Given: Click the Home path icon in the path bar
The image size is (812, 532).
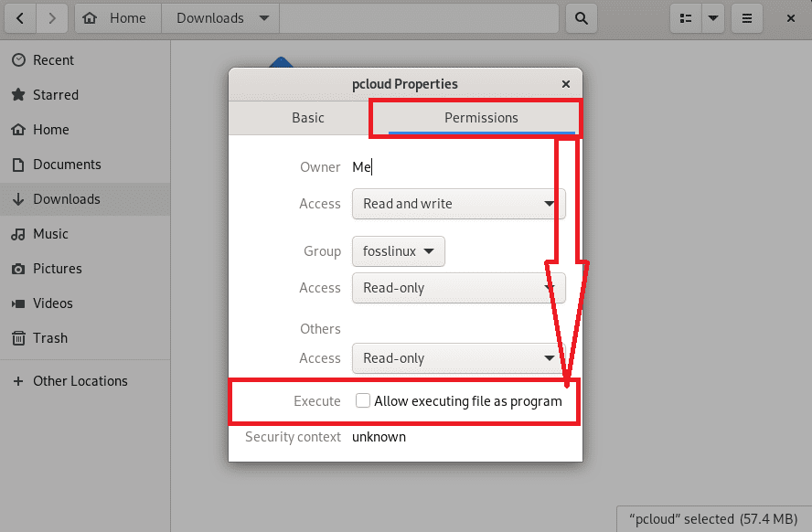Looking at the screenshot, I should 90,18.
